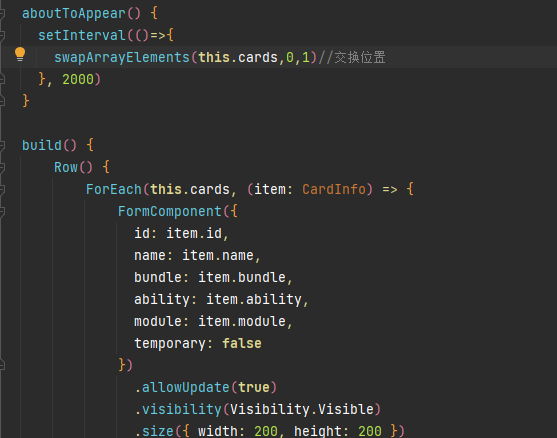The image size is (557, 438).
Task: Place cursor on swapArrayElements function call
Action: 122,58
